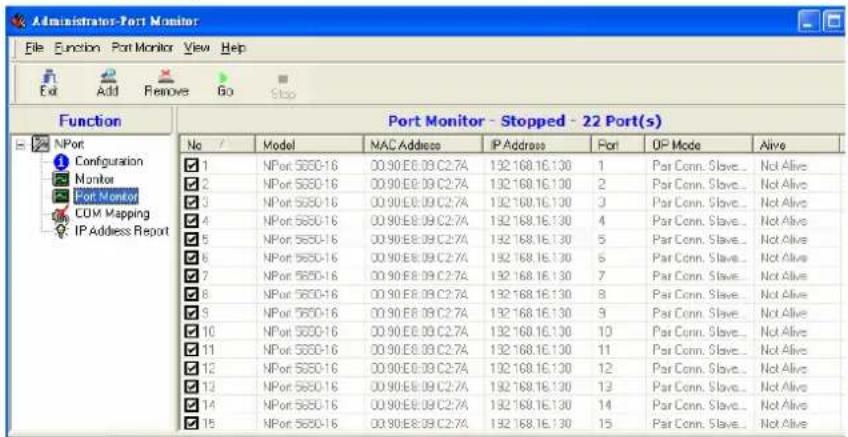Uncheck the checkbox for row 1
The height and width of the screenshot is (437, 848).
pyautogui.click(x=191, y=166)
